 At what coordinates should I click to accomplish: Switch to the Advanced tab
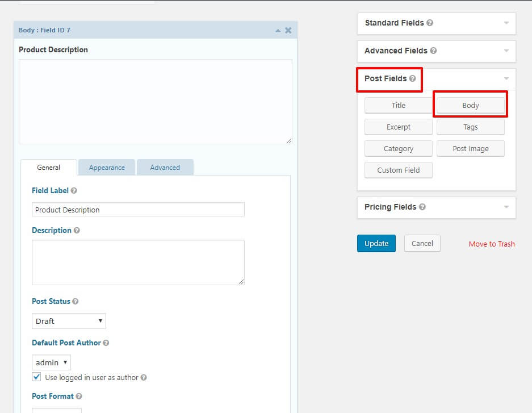tap(165, 167)
